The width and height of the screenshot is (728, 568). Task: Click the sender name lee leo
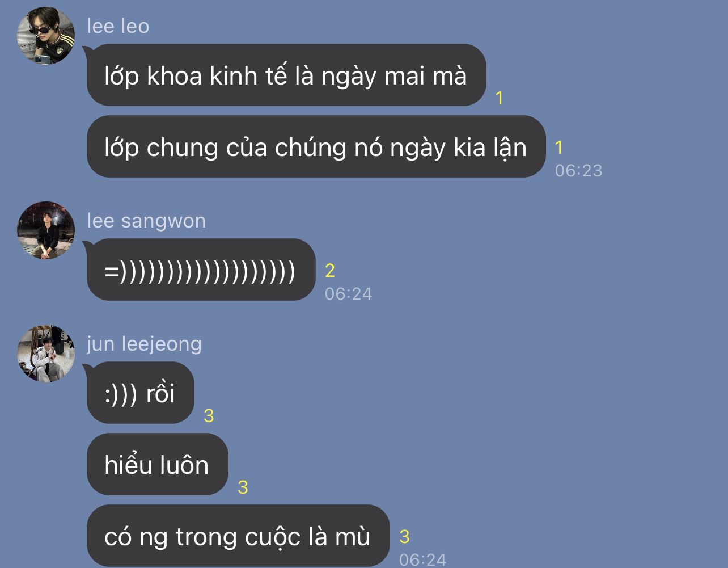click(x=118, y=26)
